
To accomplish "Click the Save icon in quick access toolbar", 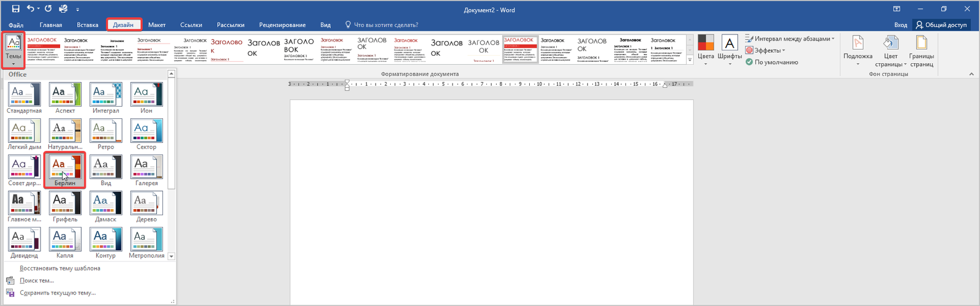I will point(16,9).
